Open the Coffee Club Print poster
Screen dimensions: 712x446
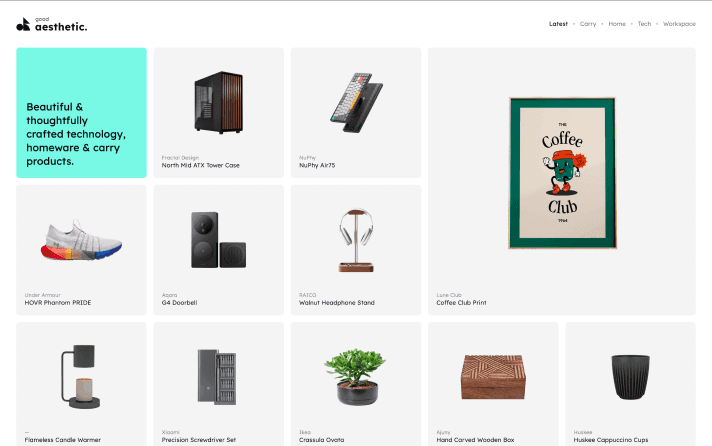(x=562, y=173)
